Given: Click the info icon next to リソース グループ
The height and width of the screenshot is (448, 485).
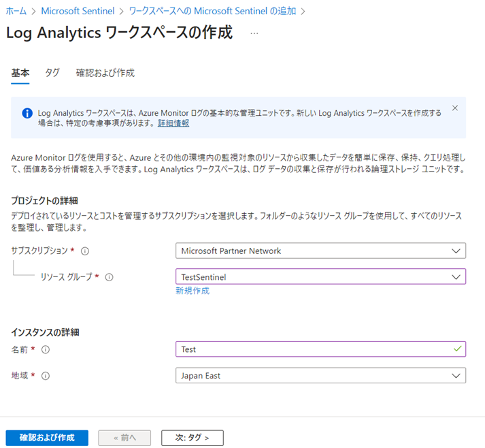Looking at the screenshot, I should tap(110, 276).
